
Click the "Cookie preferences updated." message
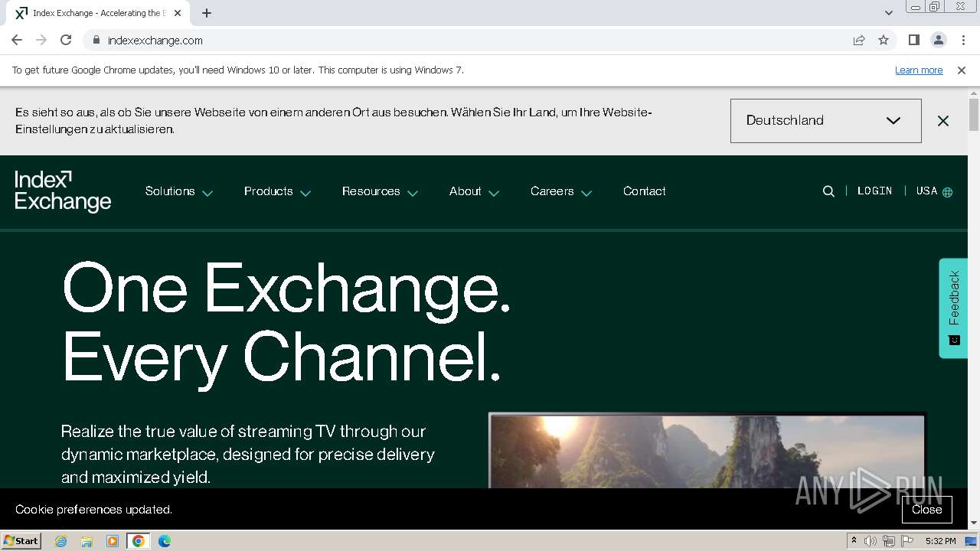coord(93,510)
